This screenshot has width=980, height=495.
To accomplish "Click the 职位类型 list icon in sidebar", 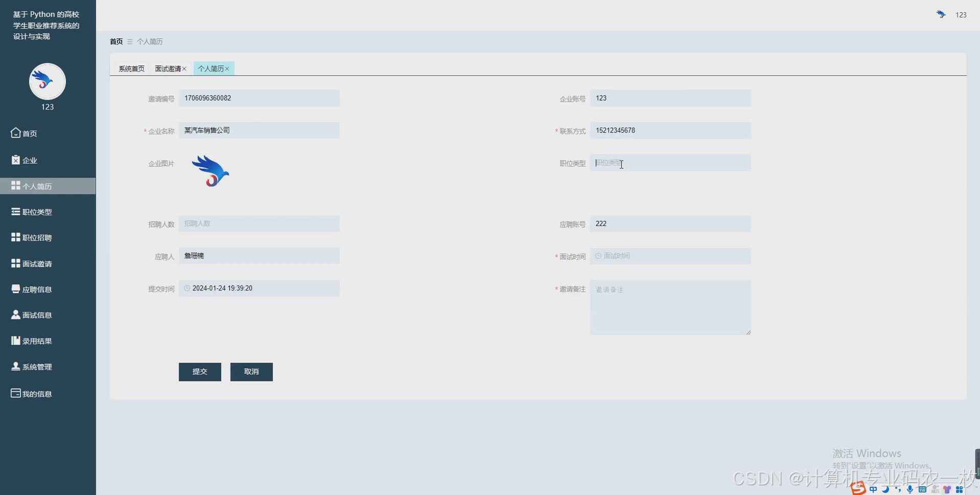I will point(15,212).
